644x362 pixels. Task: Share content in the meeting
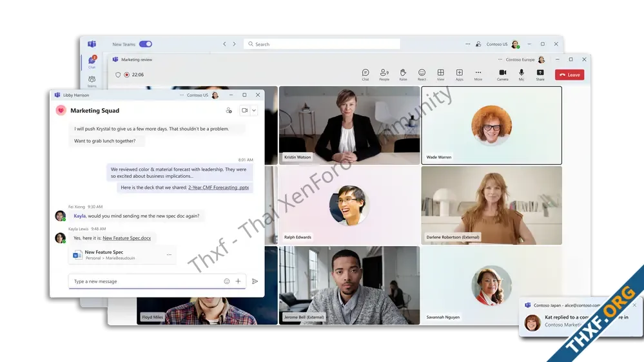(540, 75)
